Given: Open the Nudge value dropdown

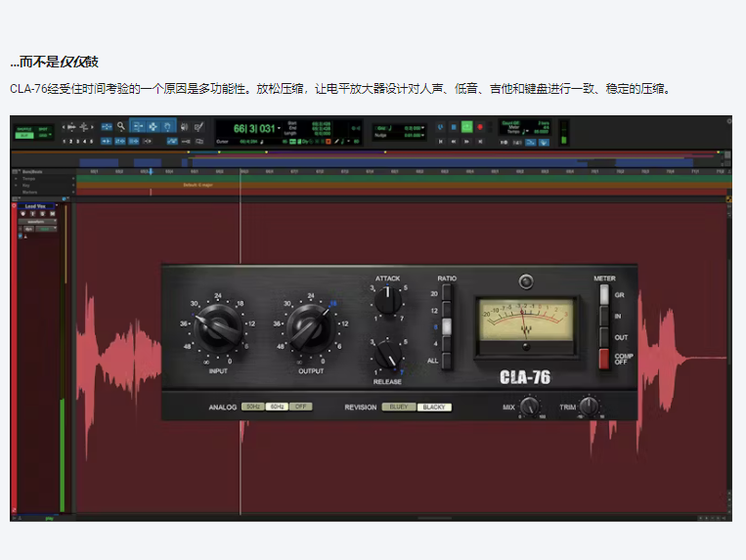Looking at the screenshot, I should tap(423, 135).
